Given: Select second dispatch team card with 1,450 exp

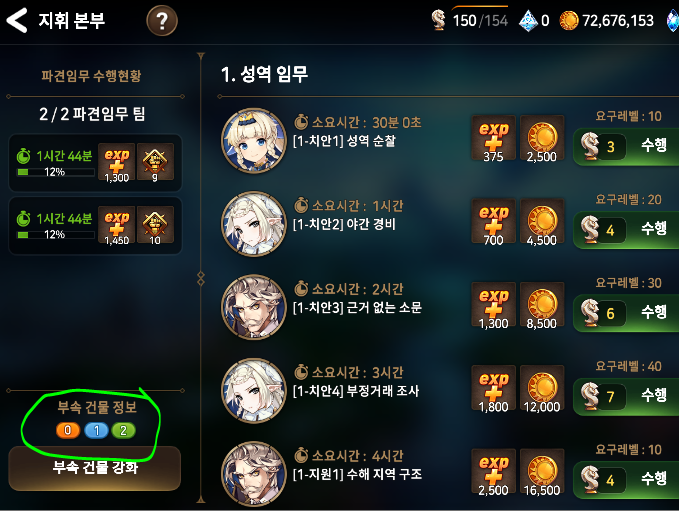Looking at the screenshot, I should click(95, 226).
